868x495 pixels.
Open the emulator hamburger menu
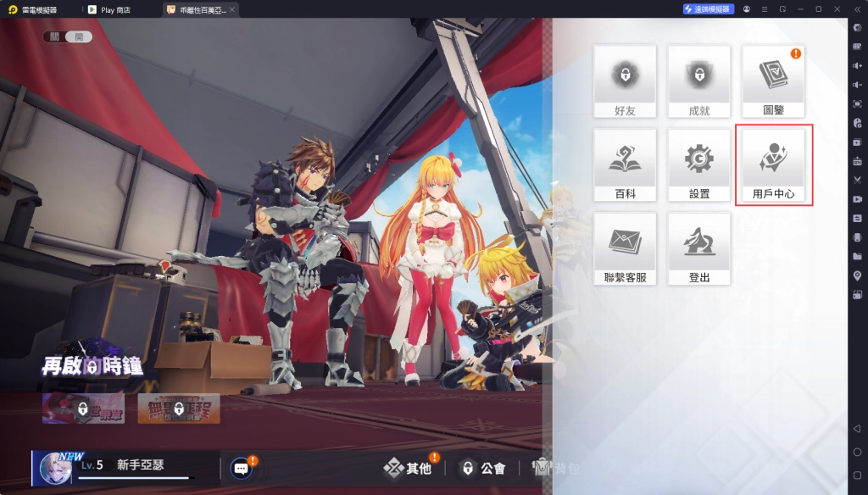pyautogui.click(x=765, y=8)
